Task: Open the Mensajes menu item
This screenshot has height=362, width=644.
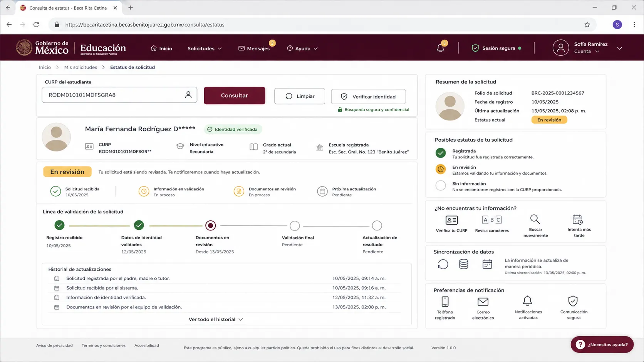Action: coord(254,48)
